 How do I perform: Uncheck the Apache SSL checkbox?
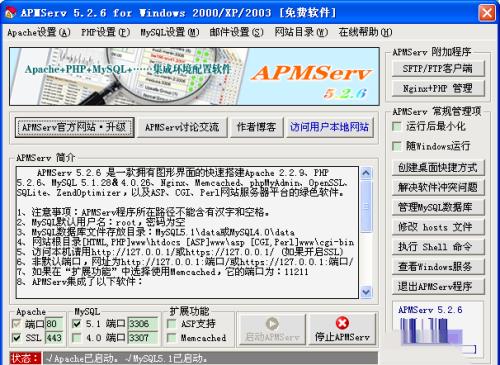click(x=16, y=338)
